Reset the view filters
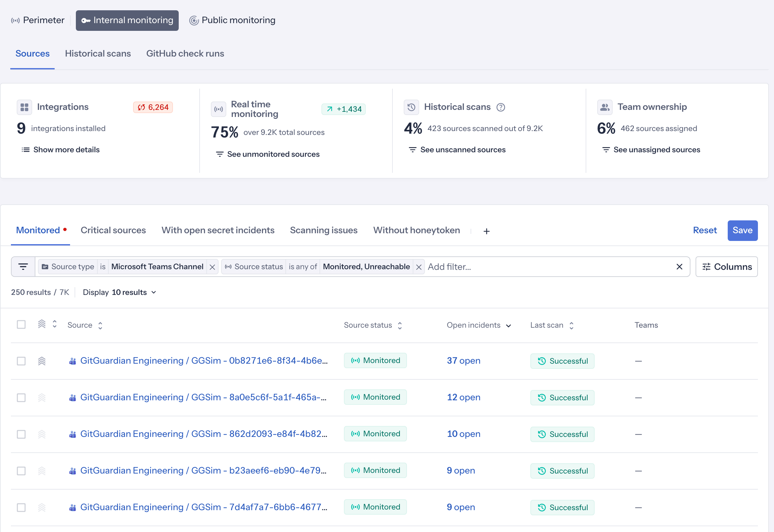774x532 pixels. coord(705,230)
